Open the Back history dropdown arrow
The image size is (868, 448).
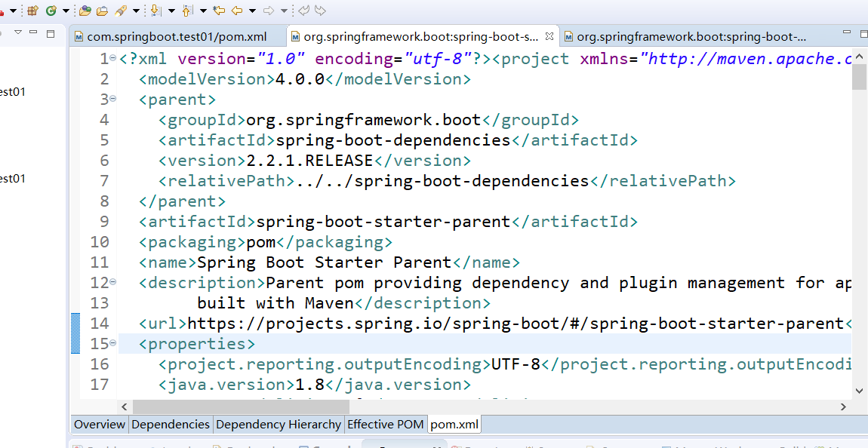(x=252, y=10)
